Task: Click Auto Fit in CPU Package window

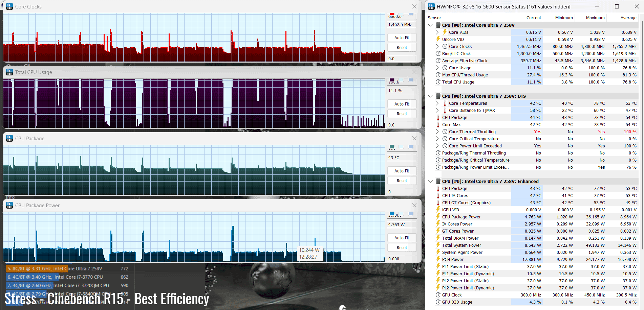Action: coord(402,171)
